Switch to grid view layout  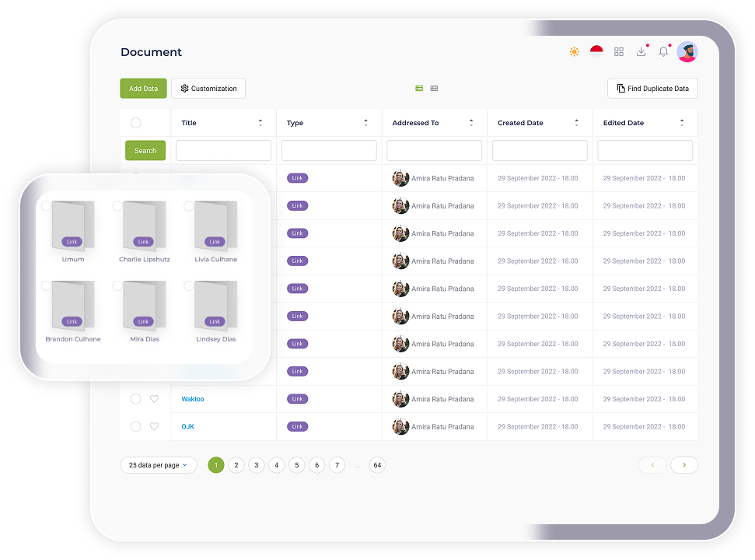tap(434, 89)
